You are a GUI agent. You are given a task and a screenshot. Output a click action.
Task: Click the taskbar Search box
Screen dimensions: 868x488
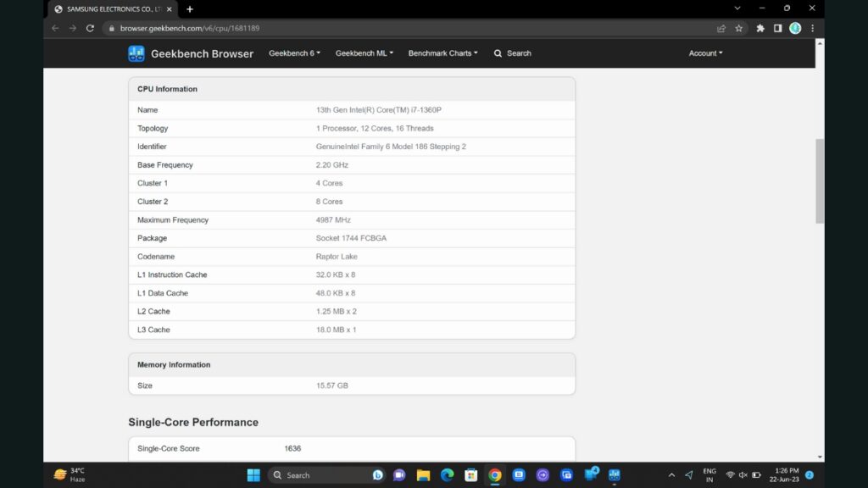pyautogui.click(x=326, y=474)
